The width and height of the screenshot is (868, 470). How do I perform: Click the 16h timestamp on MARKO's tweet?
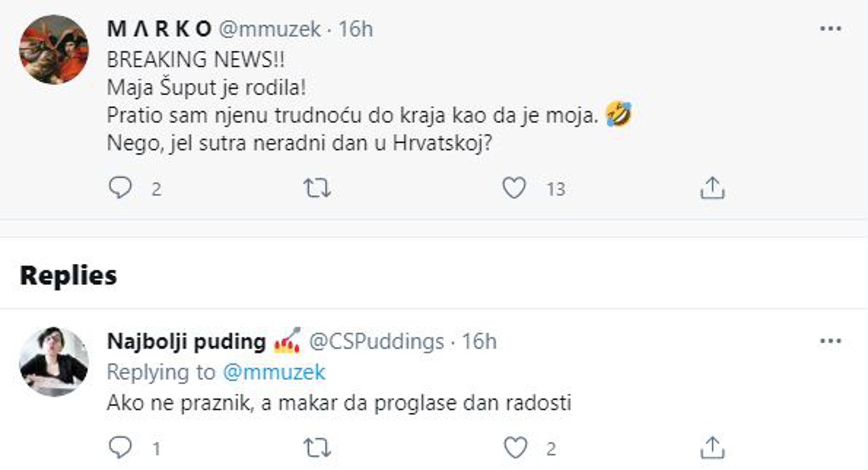(356, 29)
